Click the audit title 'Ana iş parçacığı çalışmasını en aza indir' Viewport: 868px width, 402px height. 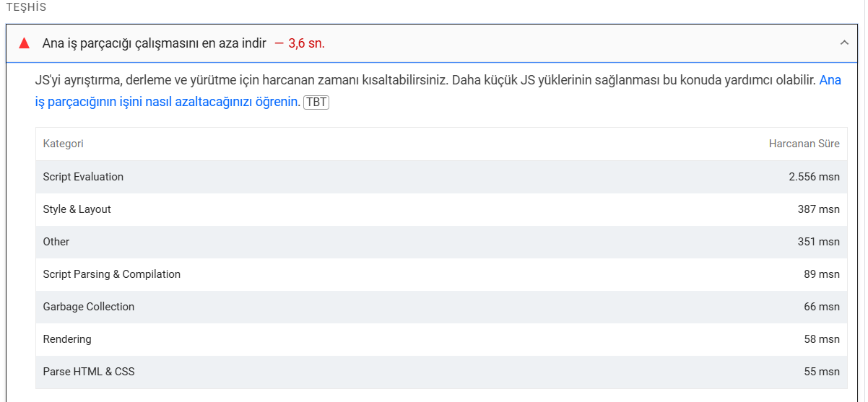click(155, 43)
